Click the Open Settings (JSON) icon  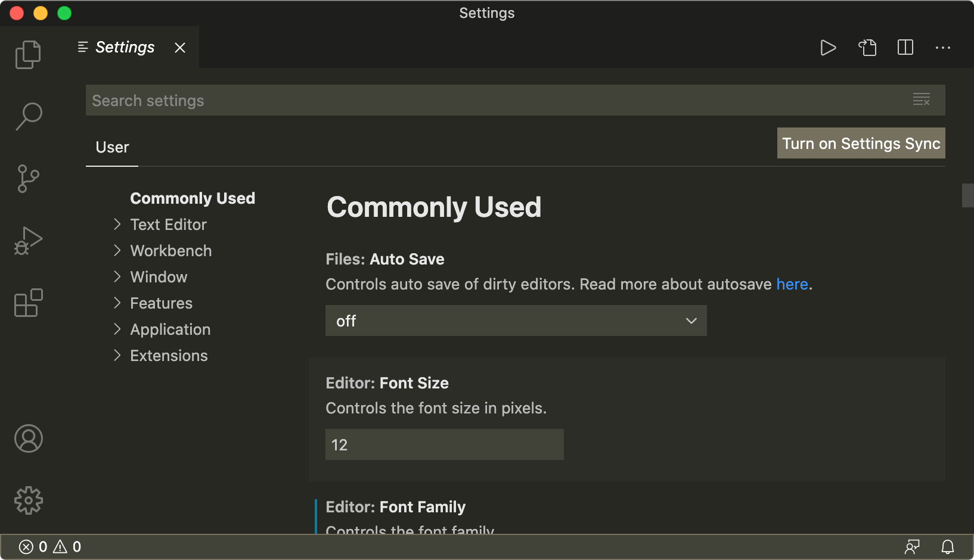[867, 48]
